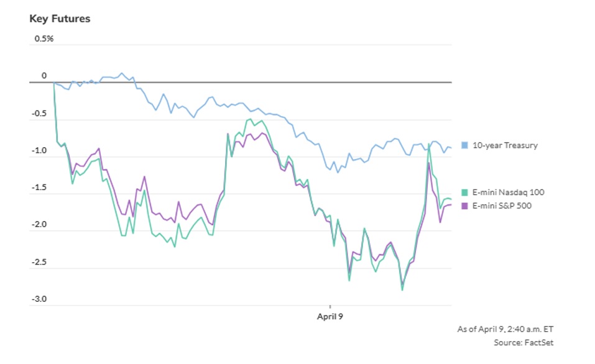595x364 pixels.
Task: Select the E-mini S&P 500 legend label
Action: tap(502, 206)
